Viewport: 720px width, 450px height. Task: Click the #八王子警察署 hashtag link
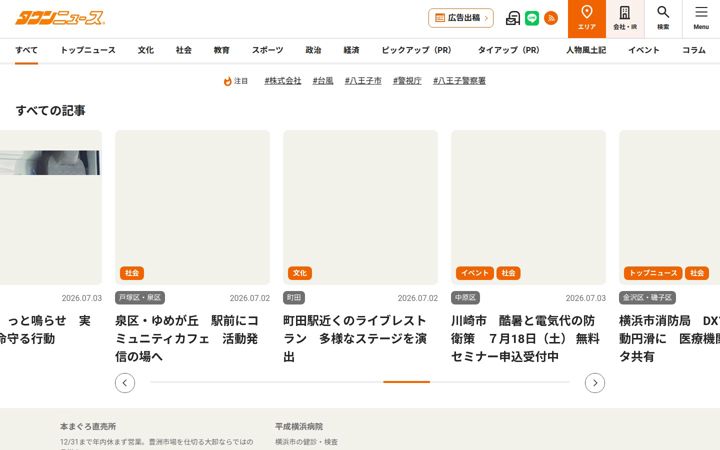point(459,81)
